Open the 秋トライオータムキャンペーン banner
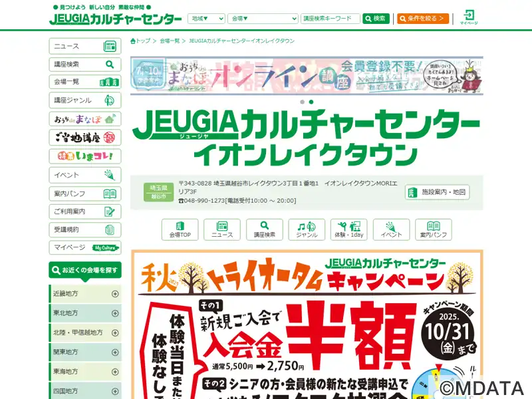The image size is (532, 399). point(307,325)
